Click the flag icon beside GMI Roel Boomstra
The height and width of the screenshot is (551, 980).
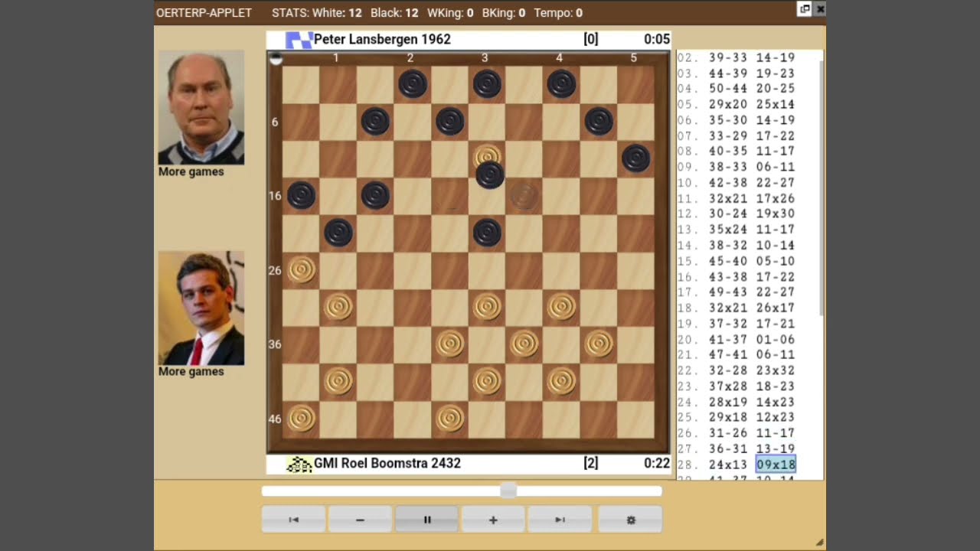299,464
